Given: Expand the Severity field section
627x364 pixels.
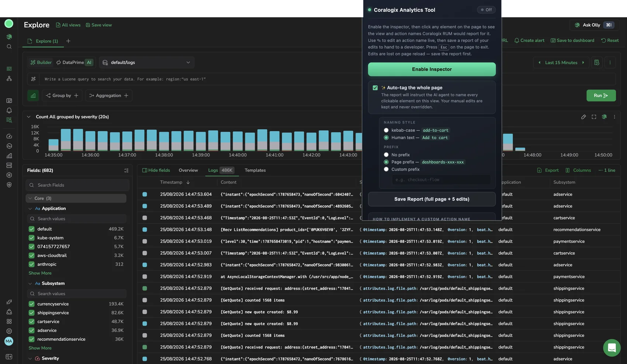Looking at the screenshot, I should coord(30,358).
